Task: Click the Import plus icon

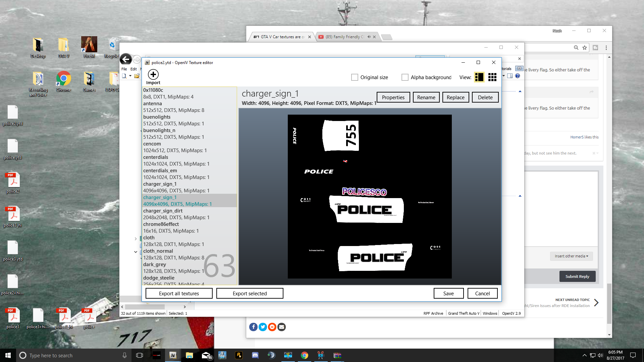Action: 153,74
